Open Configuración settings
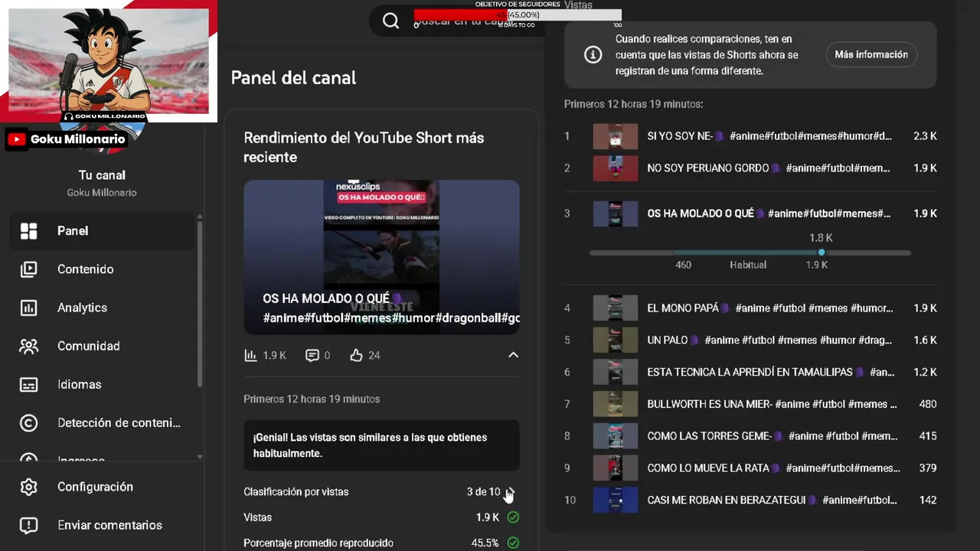This screenshot has height=551, width=980. (102, 487)
